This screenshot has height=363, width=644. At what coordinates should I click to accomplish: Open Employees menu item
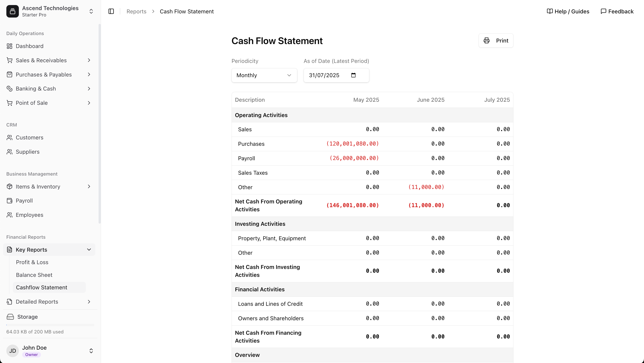click(49, 215)
